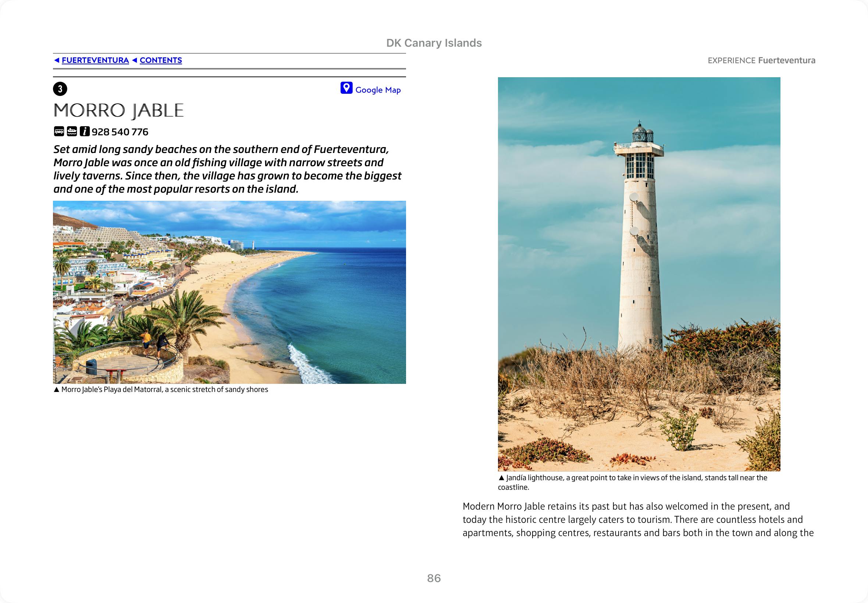The image size is (868, 603).
Task: Open the Google Map link text
Action: pyautogui.click(x=378, y=90)
